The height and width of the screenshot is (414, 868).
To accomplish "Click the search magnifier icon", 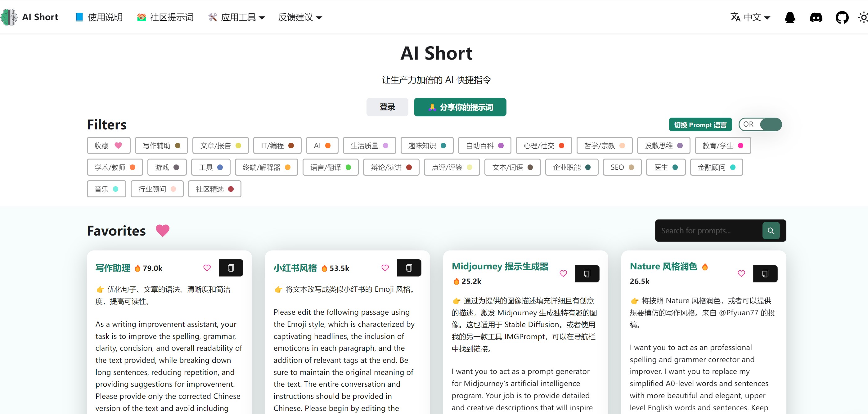I will 771,230.
